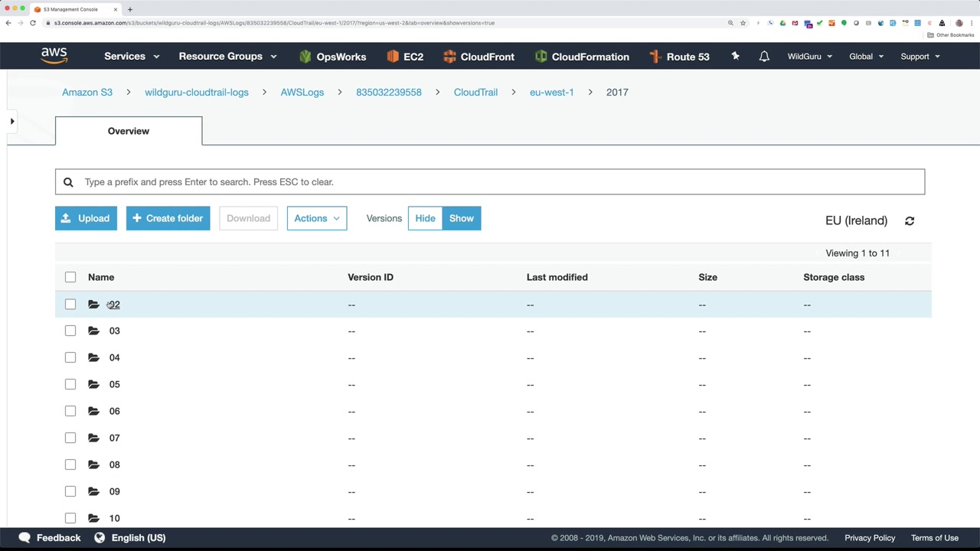The height and width of the screenshot is (551, 980).
Task: Select the checkbox for folder 08
Action: [70, 465]
